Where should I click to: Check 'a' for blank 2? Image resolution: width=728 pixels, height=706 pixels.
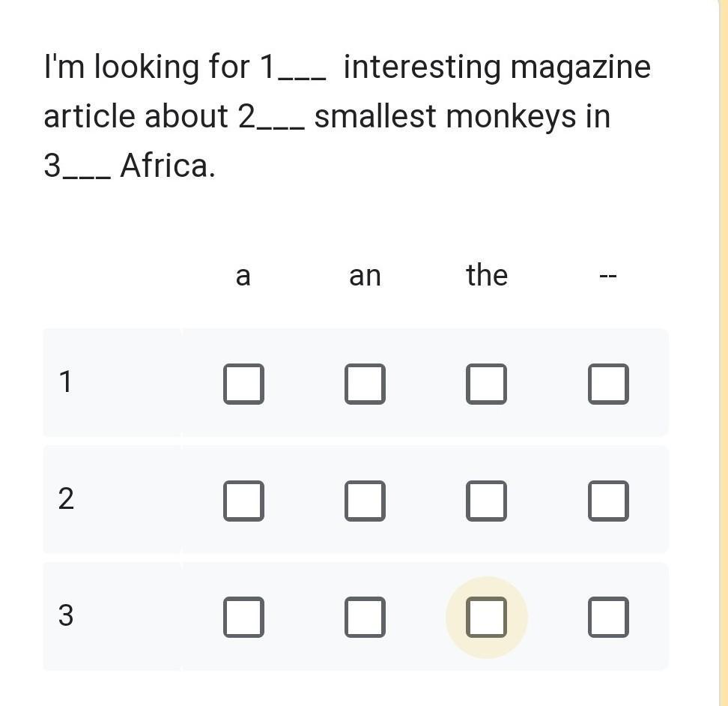pos(243,501)
